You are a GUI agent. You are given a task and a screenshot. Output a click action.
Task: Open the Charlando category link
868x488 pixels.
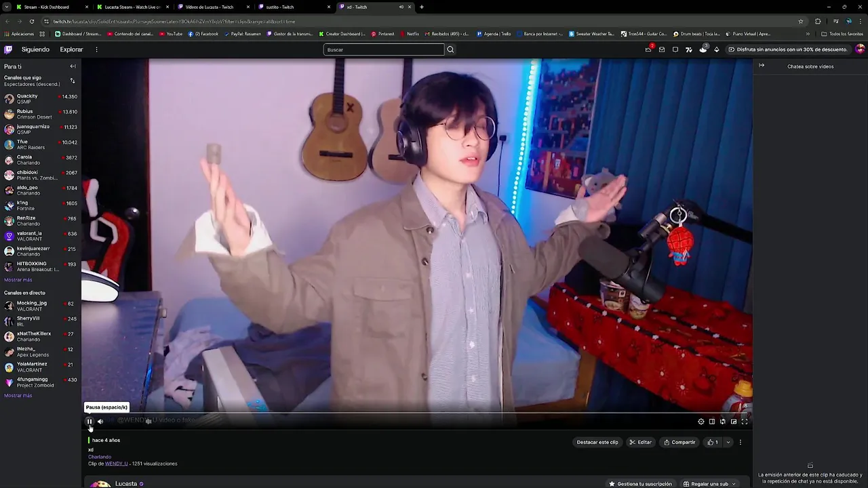tap(100, 457)
